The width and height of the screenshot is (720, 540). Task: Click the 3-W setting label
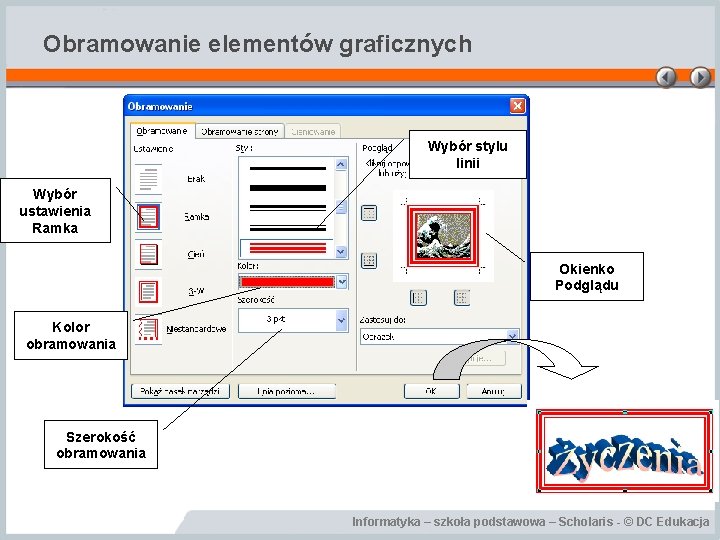(x=196, y=291)
